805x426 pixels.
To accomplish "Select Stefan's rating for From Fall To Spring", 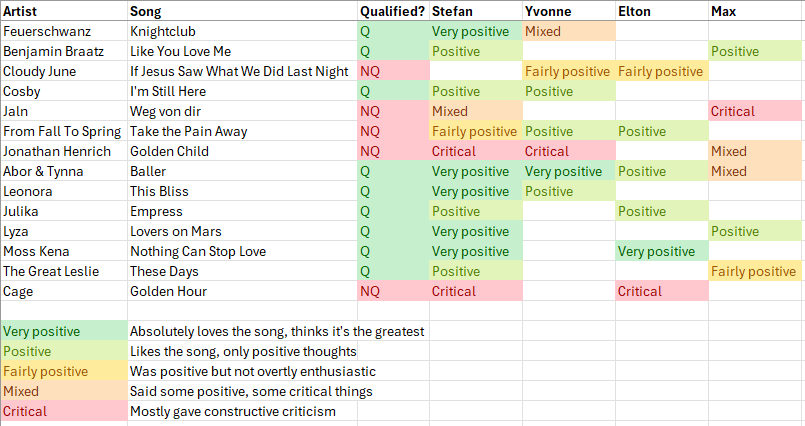I will coord(474,131).
